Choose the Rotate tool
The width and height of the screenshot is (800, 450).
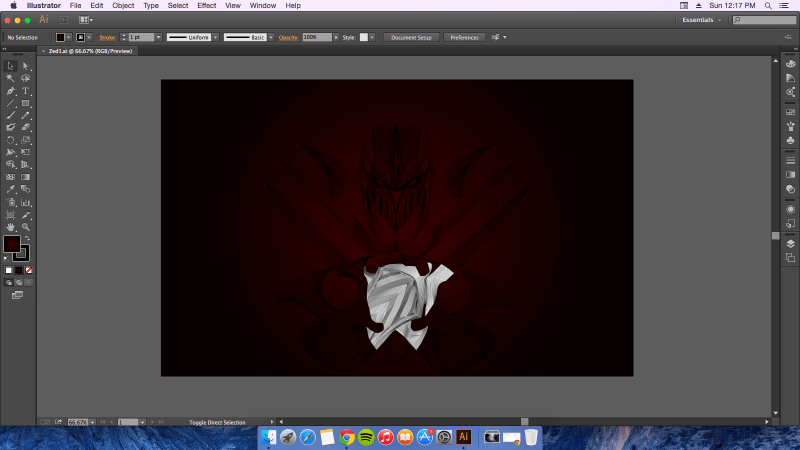[10, 140]
